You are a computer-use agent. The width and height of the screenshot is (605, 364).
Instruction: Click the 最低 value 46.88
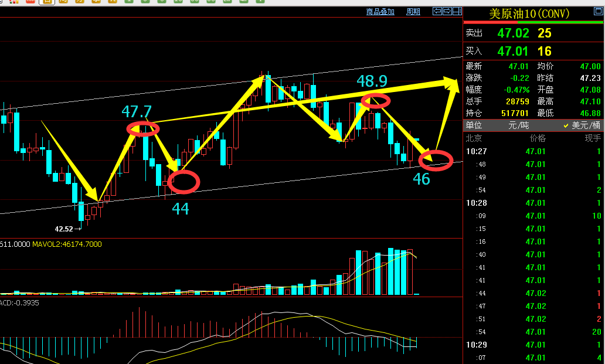[x=590, y=113]
